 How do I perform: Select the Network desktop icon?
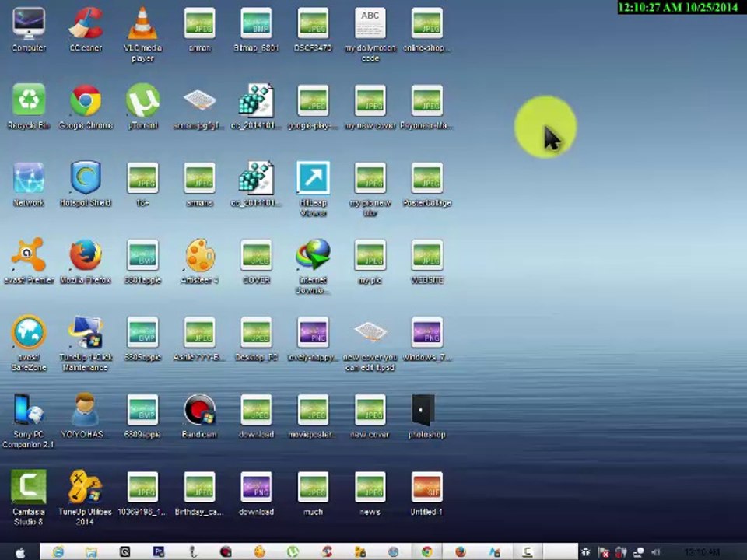click(29, 184)
